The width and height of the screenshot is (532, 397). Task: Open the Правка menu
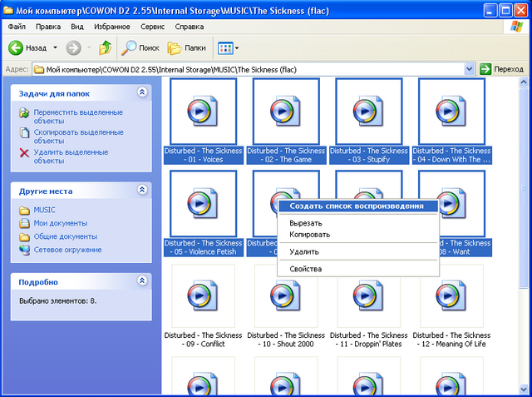coord(48,27)
